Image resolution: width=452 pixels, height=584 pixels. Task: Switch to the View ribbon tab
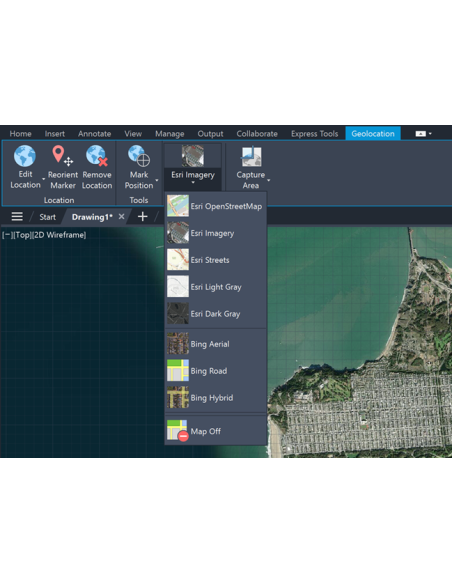coord(133,134)
